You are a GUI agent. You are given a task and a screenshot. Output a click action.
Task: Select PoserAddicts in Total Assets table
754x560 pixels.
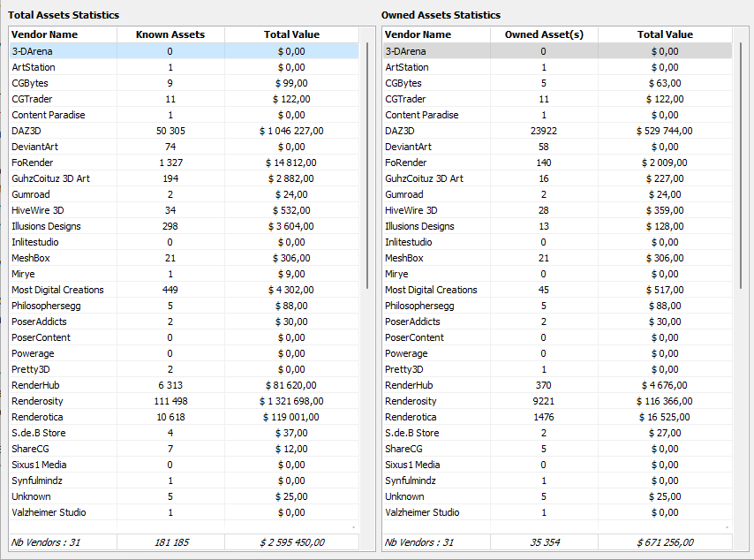coord(185,322)
